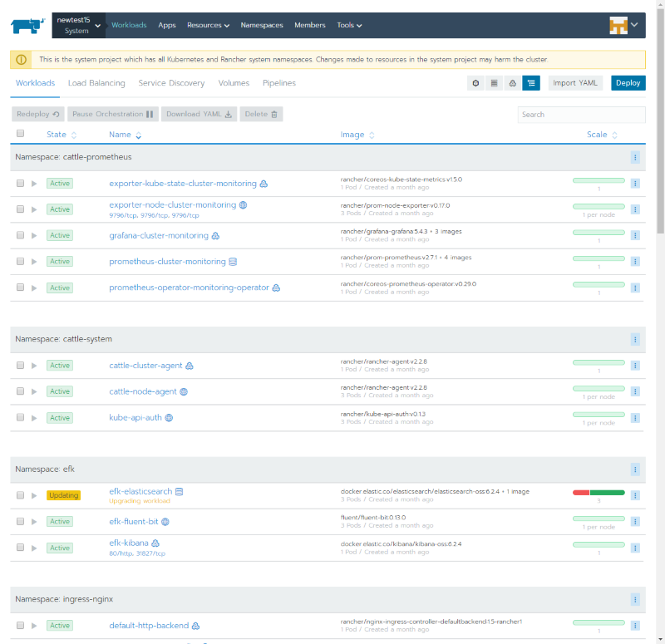Click the stateful set icon next to efk-elasticsearch
The width and height of the screenshot is (665, 644).
[x=180, y=492]
